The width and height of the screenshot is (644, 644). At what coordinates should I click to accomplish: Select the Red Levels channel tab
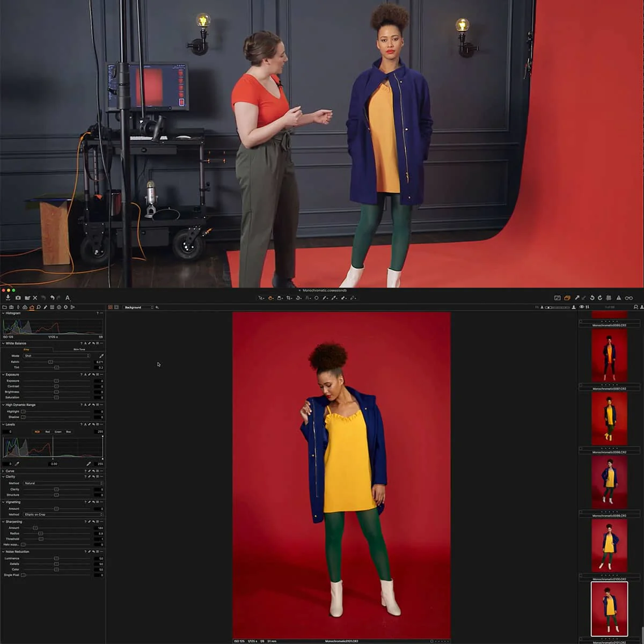coord(47,431)
